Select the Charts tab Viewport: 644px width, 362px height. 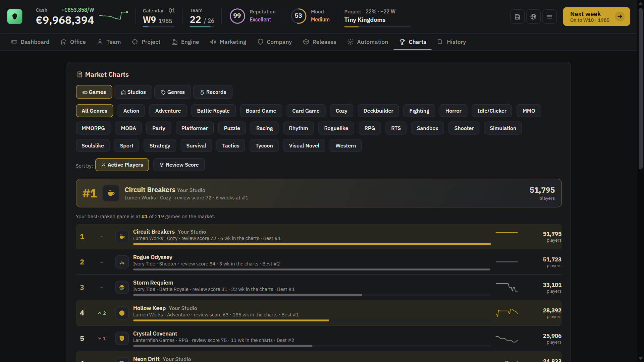[x=413, y=42]
